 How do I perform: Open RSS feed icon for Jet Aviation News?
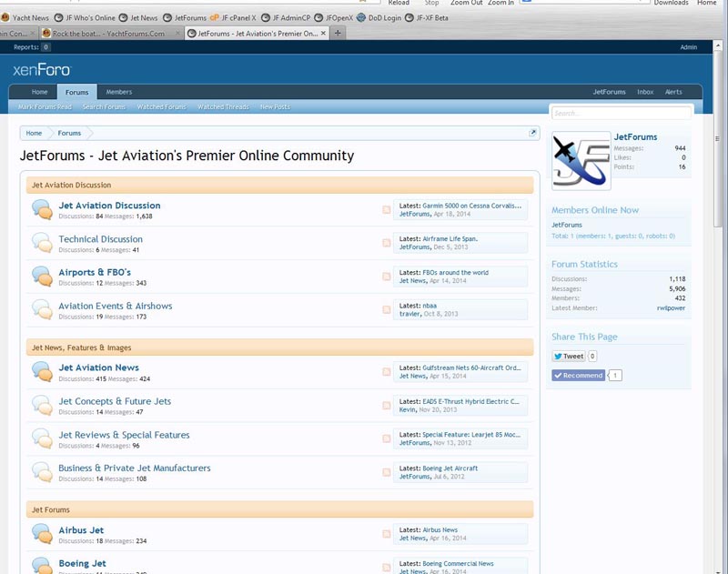pyautogui.click(x=386, y=372)
